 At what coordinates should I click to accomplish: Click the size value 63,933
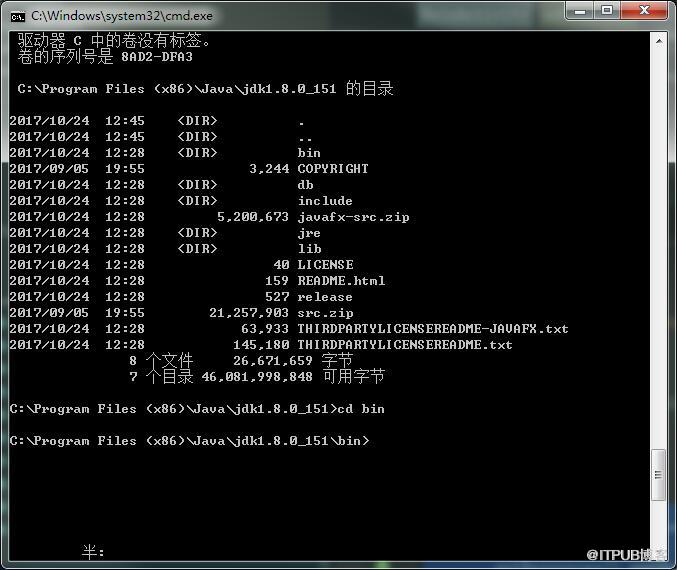265,329
